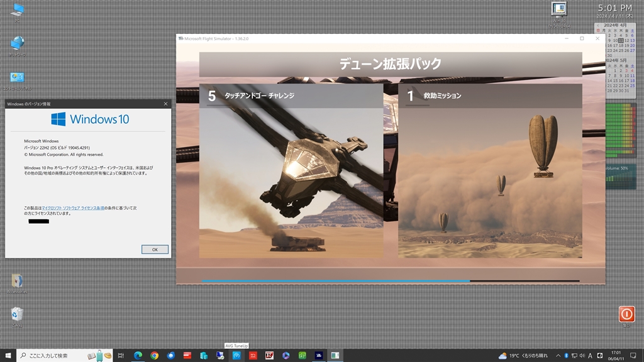The image size is (644, 362).
Task: Open the Network desktop icon
Action: pyautogui.click(x=17, y=43)
